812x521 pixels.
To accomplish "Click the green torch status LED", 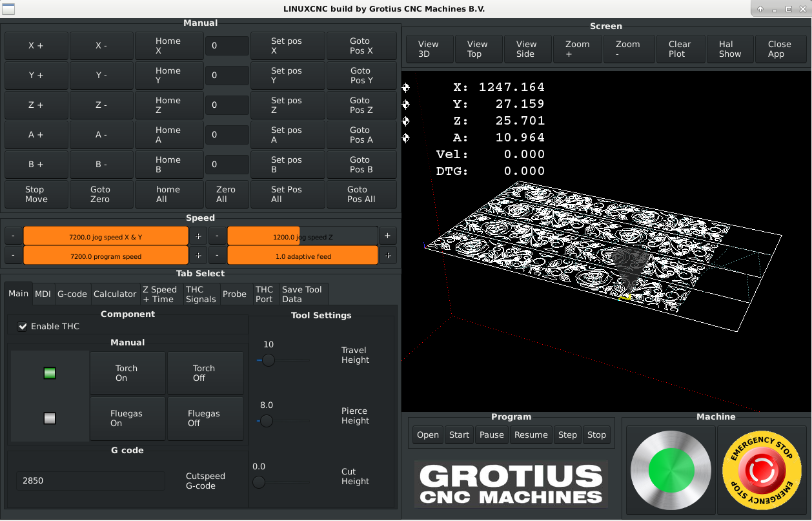I will tap(50, 373).
